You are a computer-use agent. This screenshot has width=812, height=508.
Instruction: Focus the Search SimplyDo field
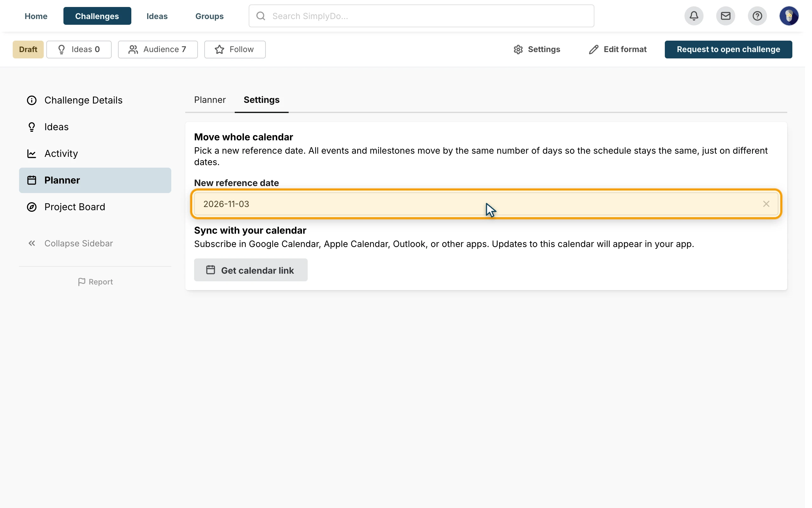click(x=421, y=16)
